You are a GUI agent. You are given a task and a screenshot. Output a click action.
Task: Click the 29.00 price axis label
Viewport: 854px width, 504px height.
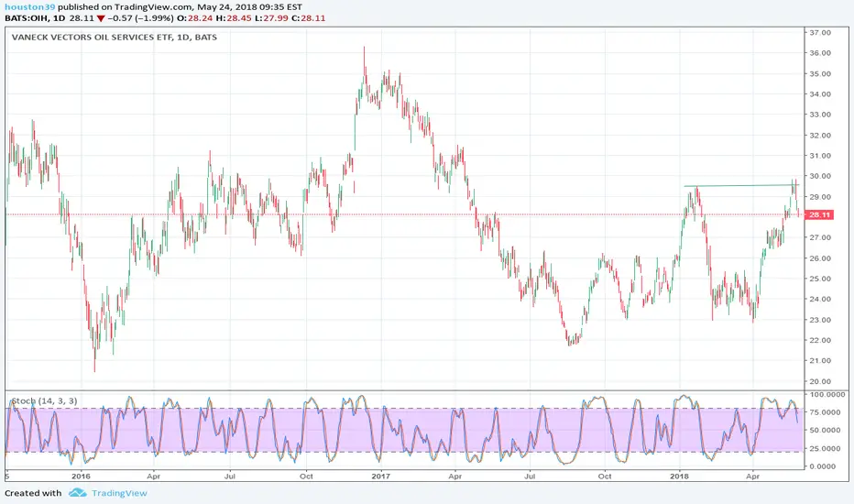tap(820, 197)
